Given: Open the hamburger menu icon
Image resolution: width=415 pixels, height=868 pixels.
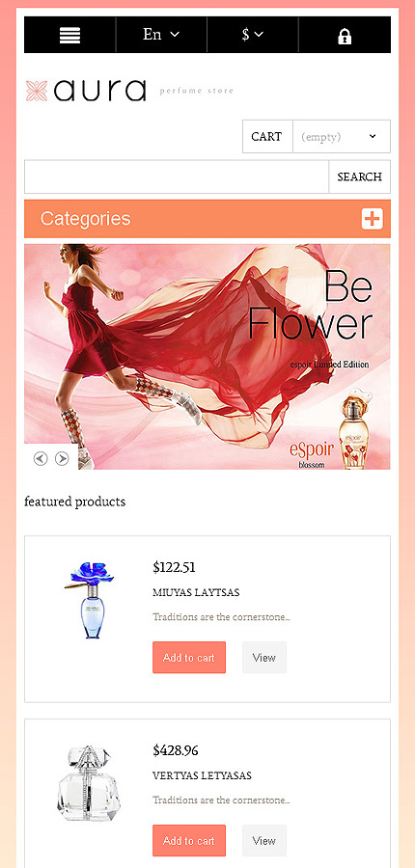Looking at the screenshot, I should point(69,35).
